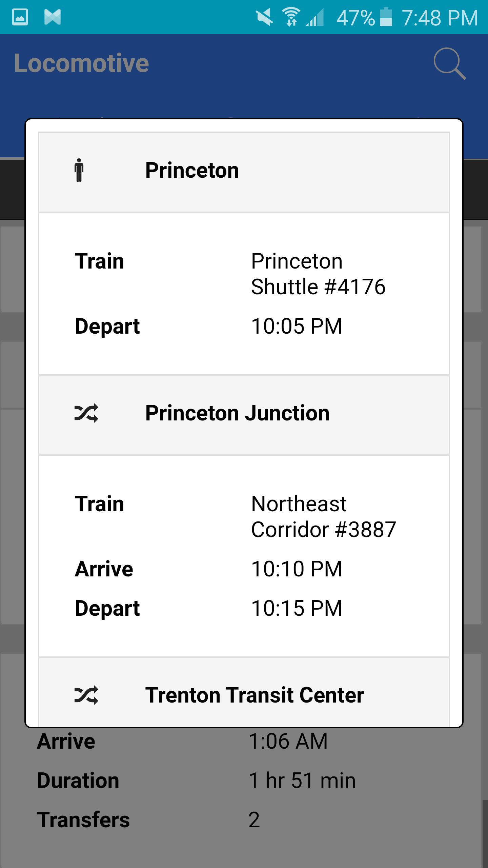
Task: Tap the Northeast Corridor #3887 train name
Action: [323, 516]
